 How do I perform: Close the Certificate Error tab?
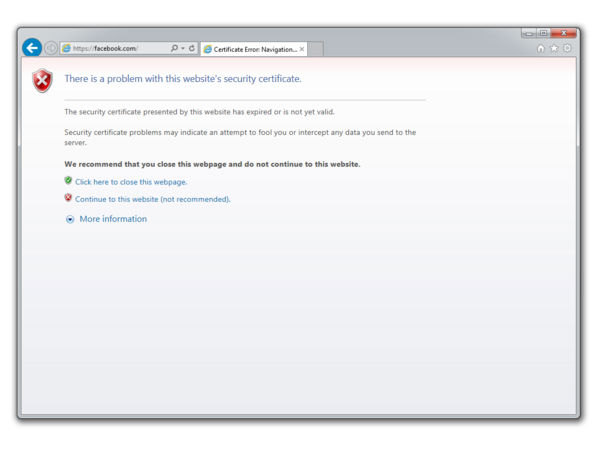(302, 49)
